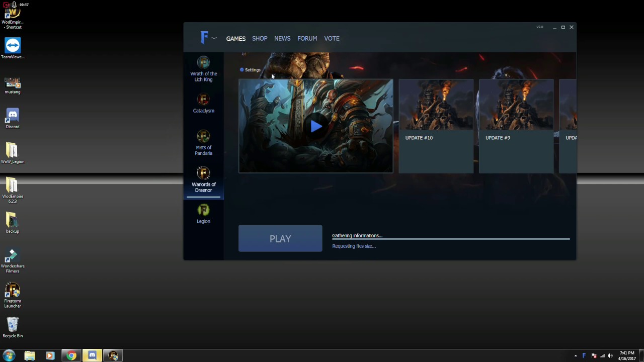Click the 'Gathering informations...' status text
Image resolution: width=644 pixels, height=362 pixels.
click(357, 235)
